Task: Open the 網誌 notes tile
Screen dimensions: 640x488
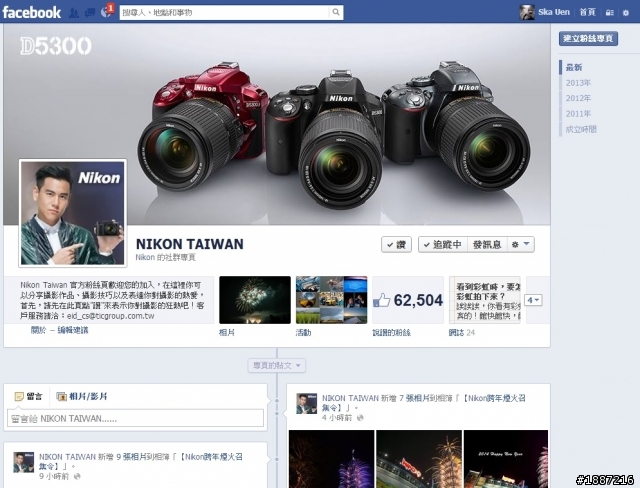Action: pyautogui.click(x=484, y=300)
